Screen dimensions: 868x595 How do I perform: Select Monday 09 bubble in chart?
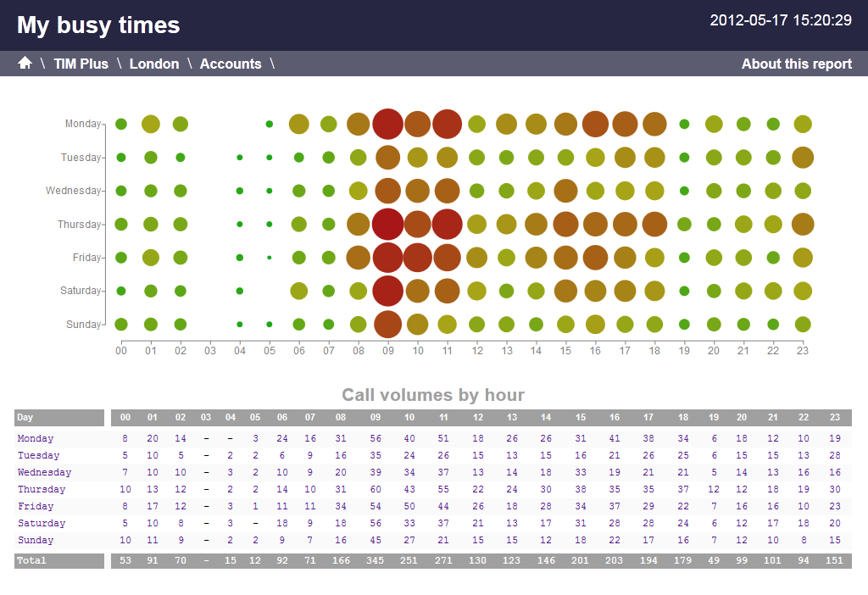(387, 124)
